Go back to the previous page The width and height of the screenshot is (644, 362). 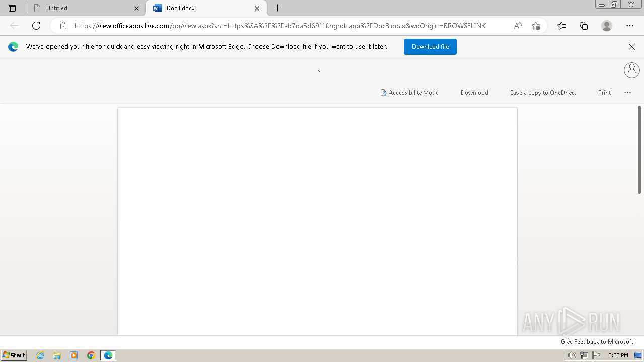[x=14, y=26]
